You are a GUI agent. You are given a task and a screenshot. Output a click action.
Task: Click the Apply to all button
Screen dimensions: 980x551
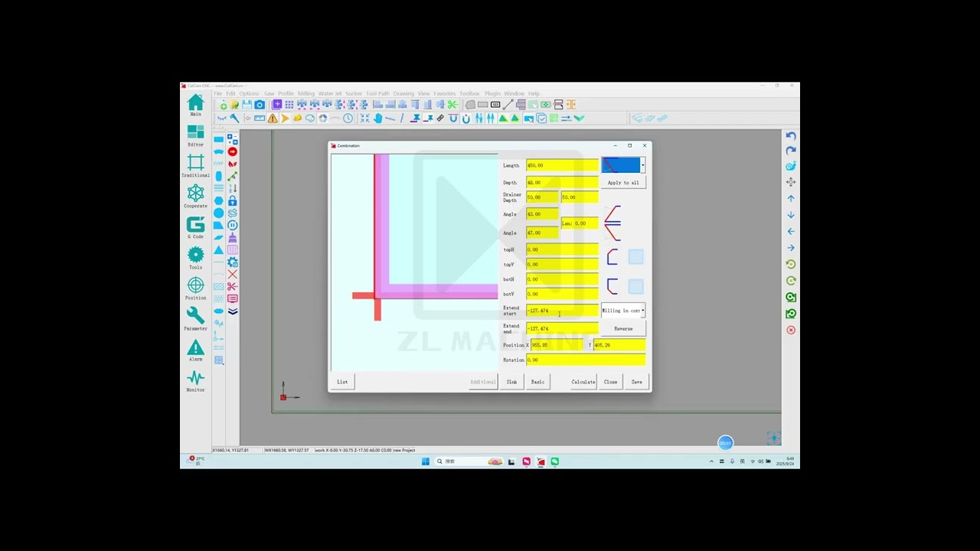[x=623, y=183]
